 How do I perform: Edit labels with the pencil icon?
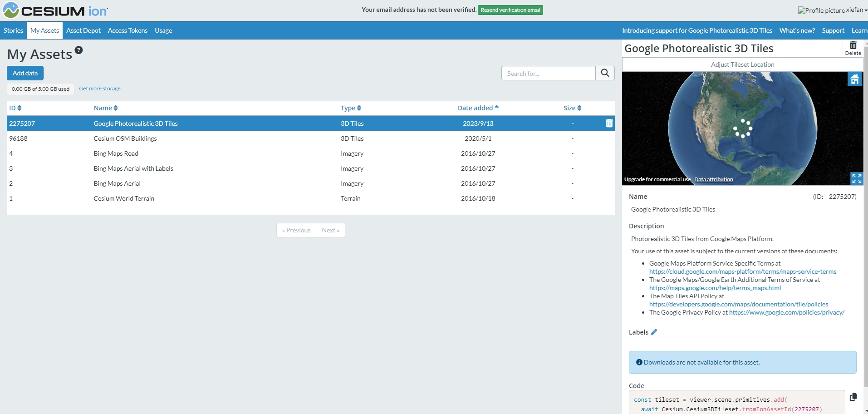(654, 332)
